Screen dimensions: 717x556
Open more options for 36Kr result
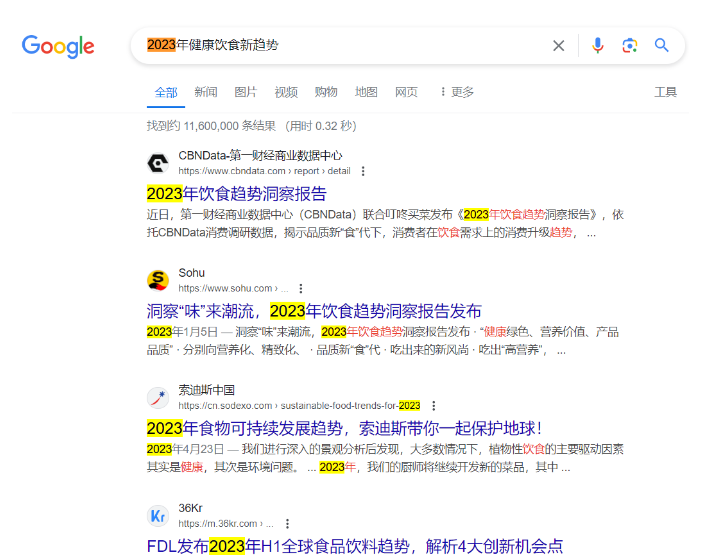tap(287, 523)
